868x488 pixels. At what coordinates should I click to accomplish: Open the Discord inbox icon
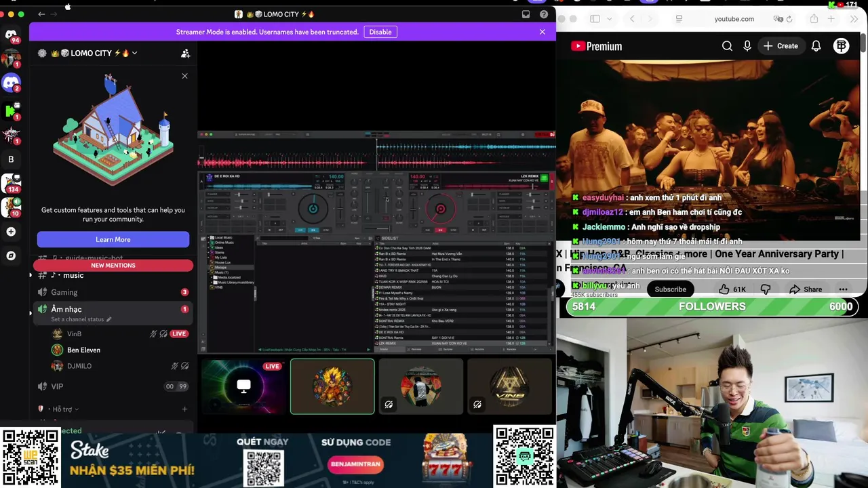point(526,14)
